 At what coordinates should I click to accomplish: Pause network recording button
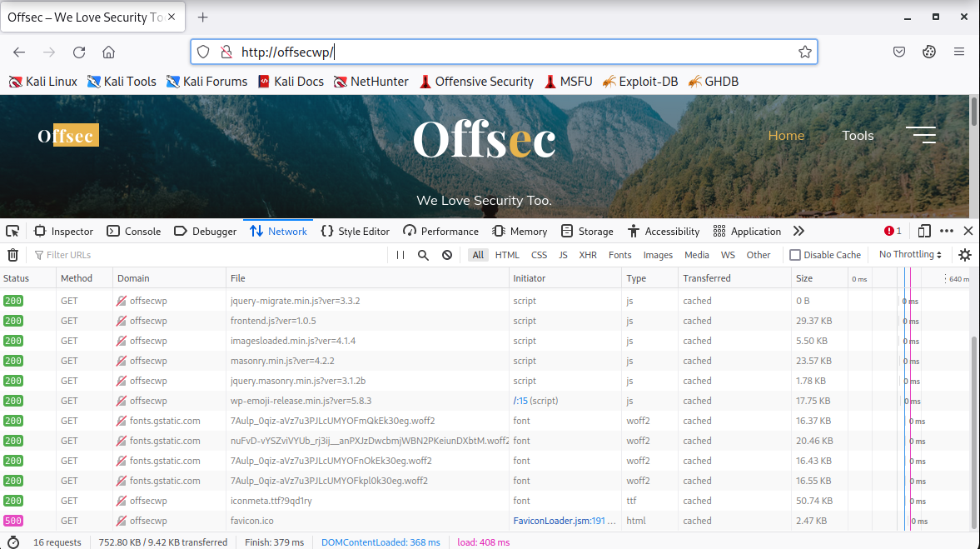pyautogui.click(x=400, y=255)
